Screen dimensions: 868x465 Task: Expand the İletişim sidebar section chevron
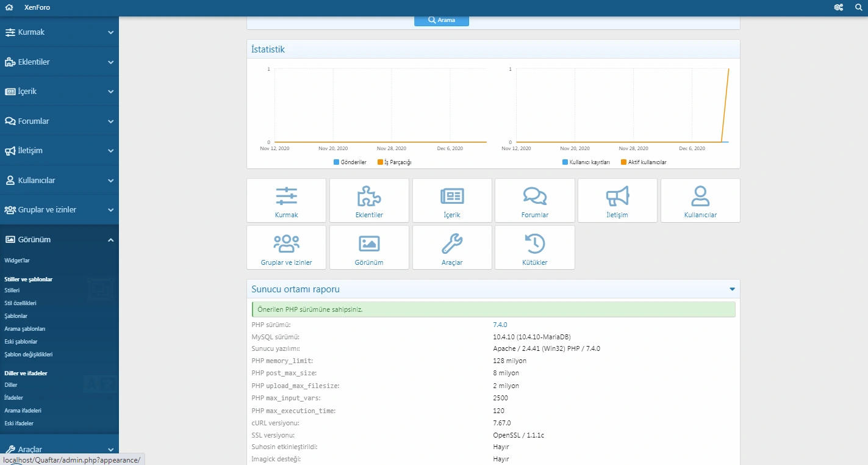110,151
